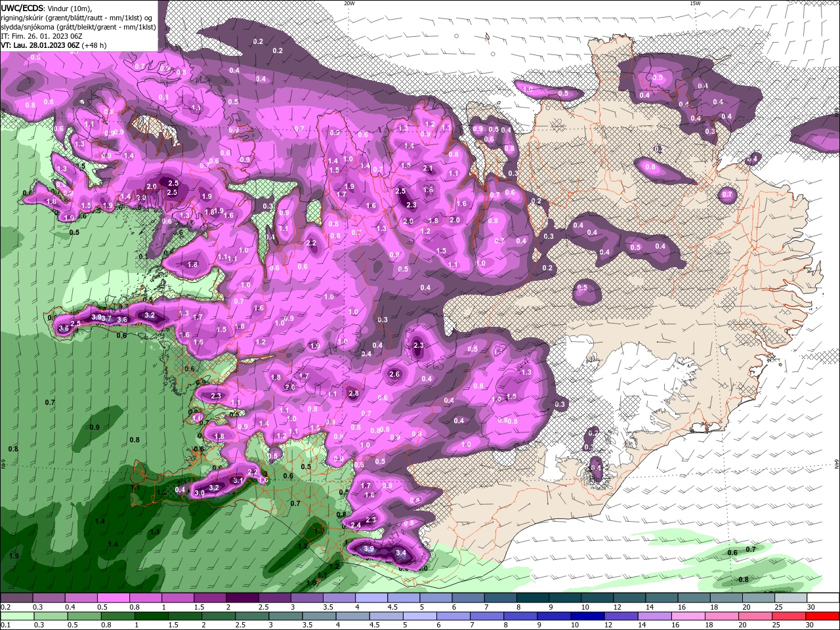The width and height of the screenshot is (840, 630).
Task: Pick the darkest green rain legend swatch labeled 1
Action: [152, 616]
